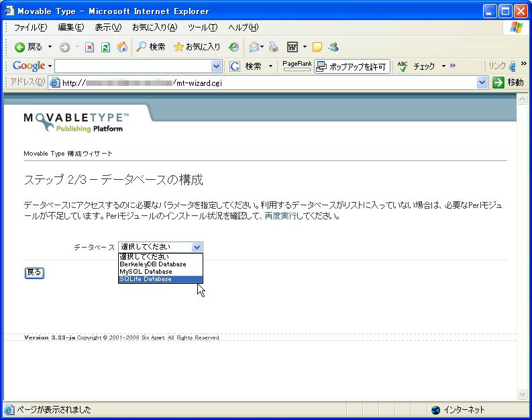Open the history icon in the toolbar
The height and width of the screenshot is (420, 532).
click(233, 47)
